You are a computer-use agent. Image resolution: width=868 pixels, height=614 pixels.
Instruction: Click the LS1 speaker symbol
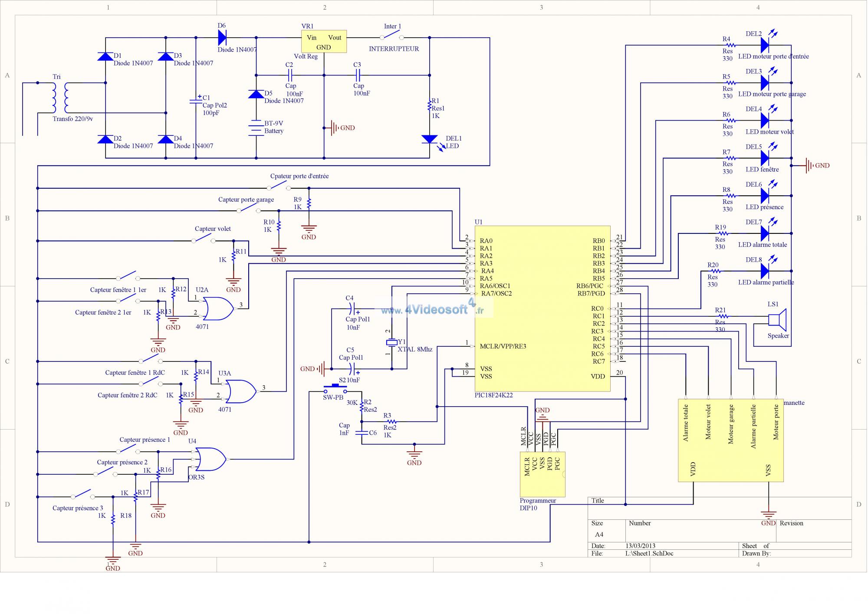[x=777, y=320]
